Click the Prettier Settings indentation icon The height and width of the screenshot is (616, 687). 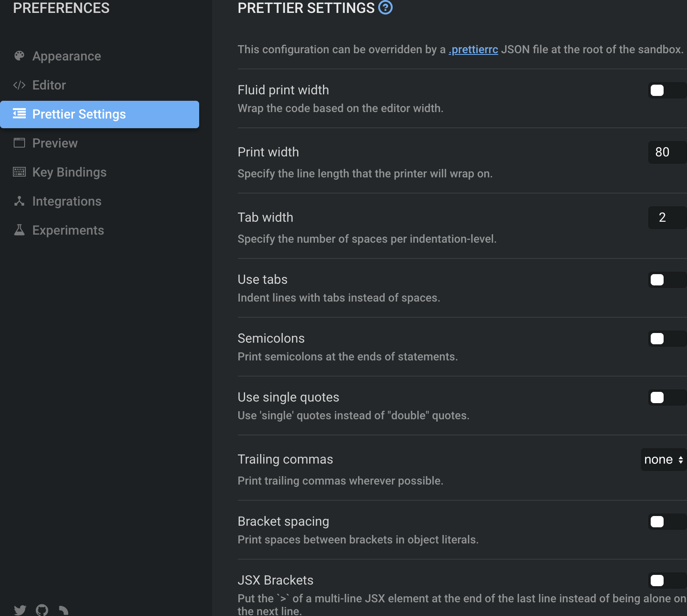tap(19, 114)
